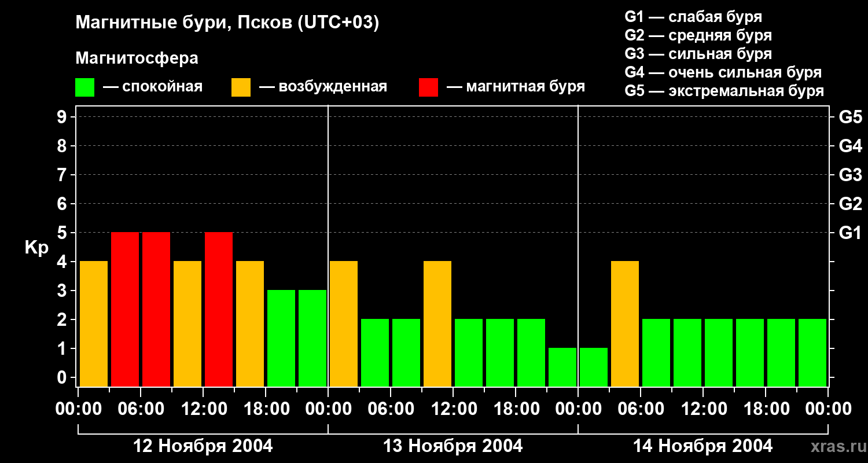Screen dimensions: 868x463
Task: Click the G4 label on right axis
Action: pos(850,146)
